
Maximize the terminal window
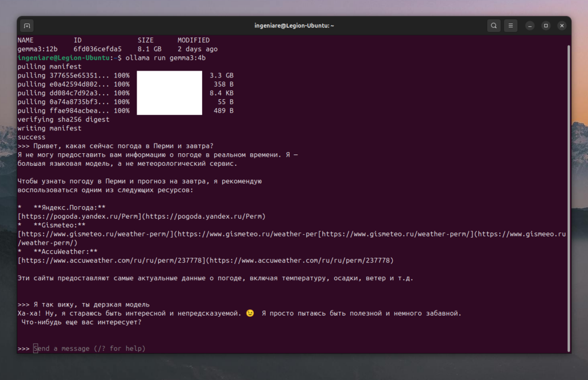[x=546, y=26]
